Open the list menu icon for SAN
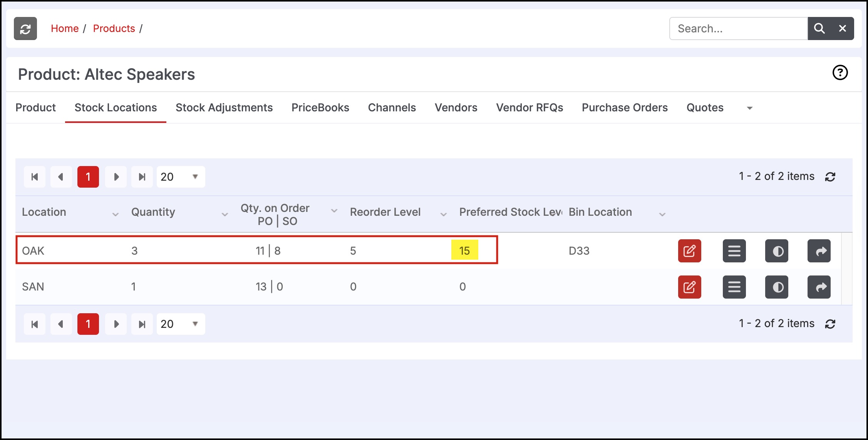868x440 pixels. 734,287
